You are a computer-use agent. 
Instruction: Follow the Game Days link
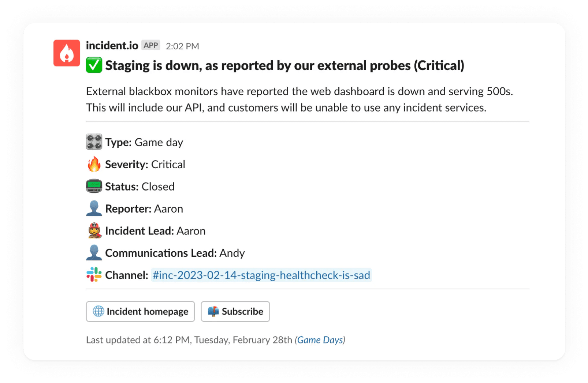(320, 340)
